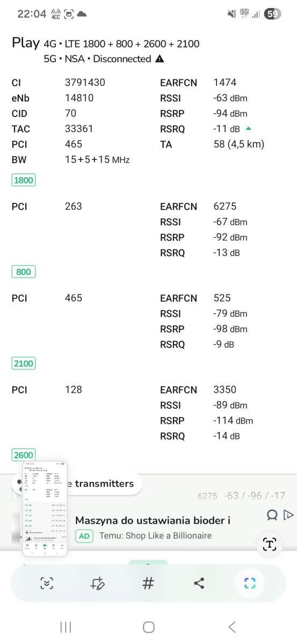The height and width of the screenshot is (644, 297).
Task: Select the 800 band tag
Action: (x=24, y=272)
